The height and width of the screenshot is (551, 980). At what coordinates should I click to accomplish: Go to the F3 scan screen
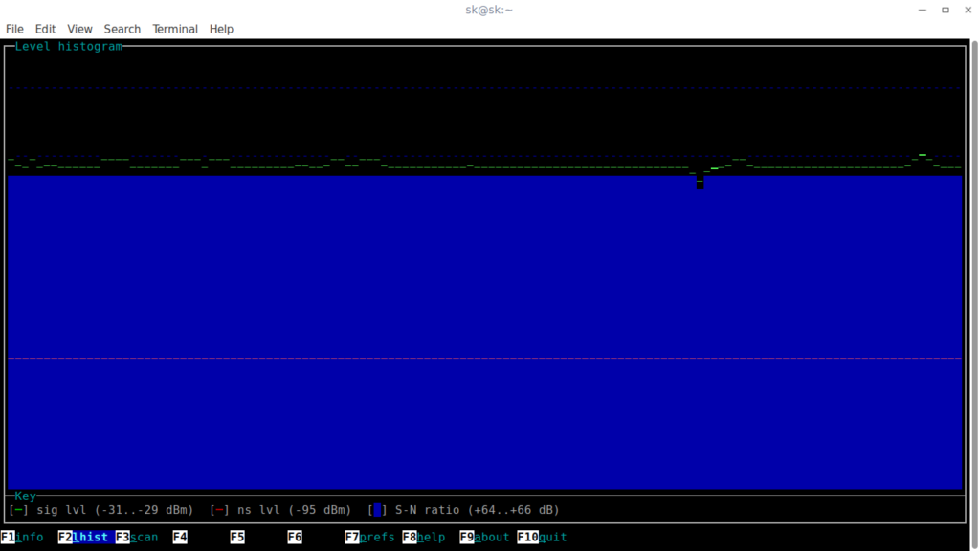point(137,538)
